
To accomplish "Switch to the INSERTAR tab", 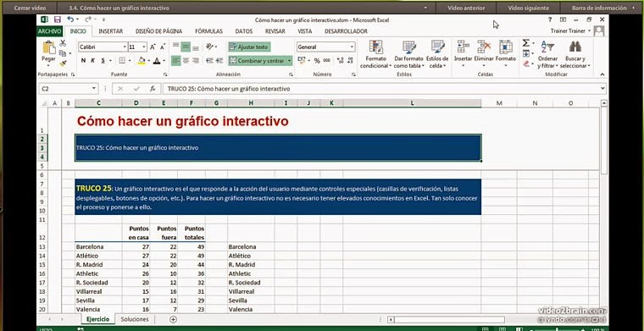I will 110,31.
